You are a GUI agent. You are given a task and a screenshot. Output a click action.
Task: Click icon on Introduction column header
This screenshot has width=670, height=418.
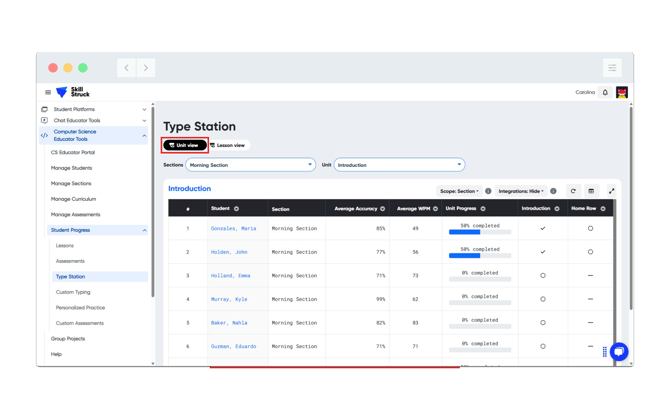click(557, 209)
